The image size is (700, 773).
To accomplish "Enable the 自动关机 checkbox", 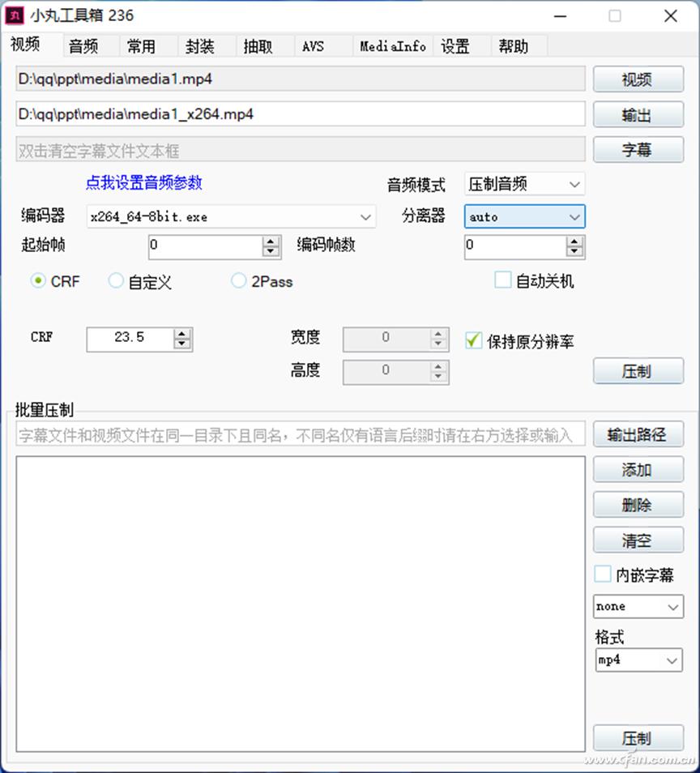I will (x=502, y=280).
